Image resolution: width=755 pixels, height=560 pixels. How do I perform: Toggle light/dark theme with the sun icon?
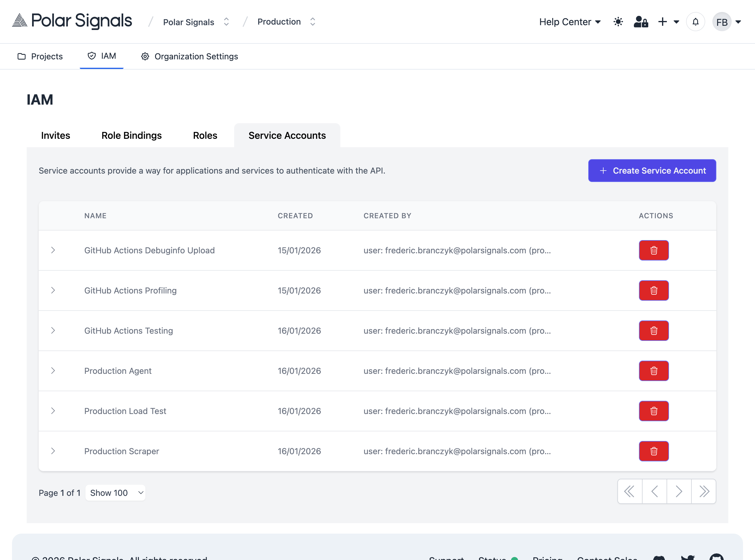click(618, 22)
